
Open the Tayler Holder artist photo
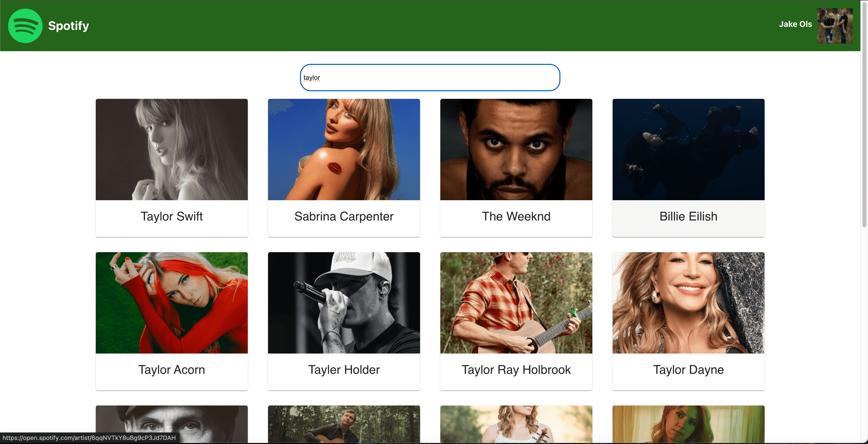(x=344, y=303)
